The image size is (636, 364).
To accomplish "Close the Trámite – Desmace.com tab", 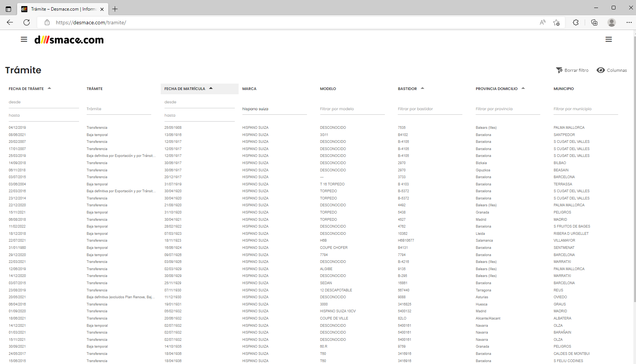I will pyautogui.click(x=102, y=9).
